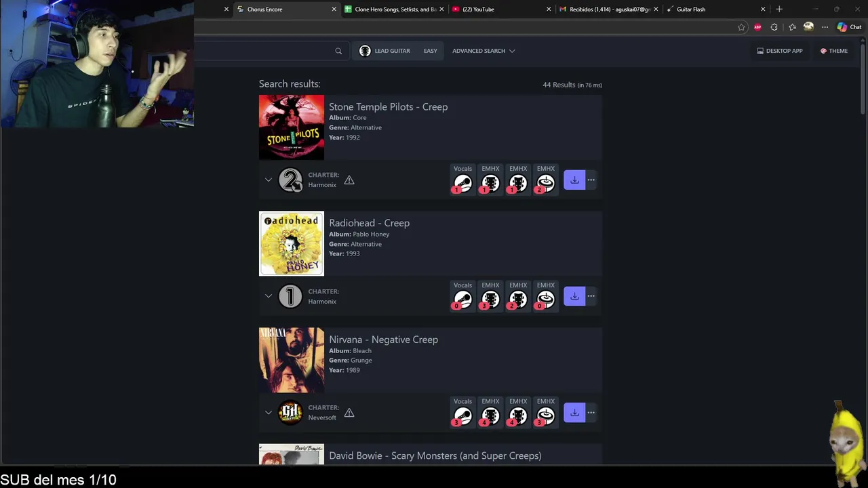This screenshot has width=868, height=488.
Task: Switch to the Guitar Flash tab
Action: point(715,9)
